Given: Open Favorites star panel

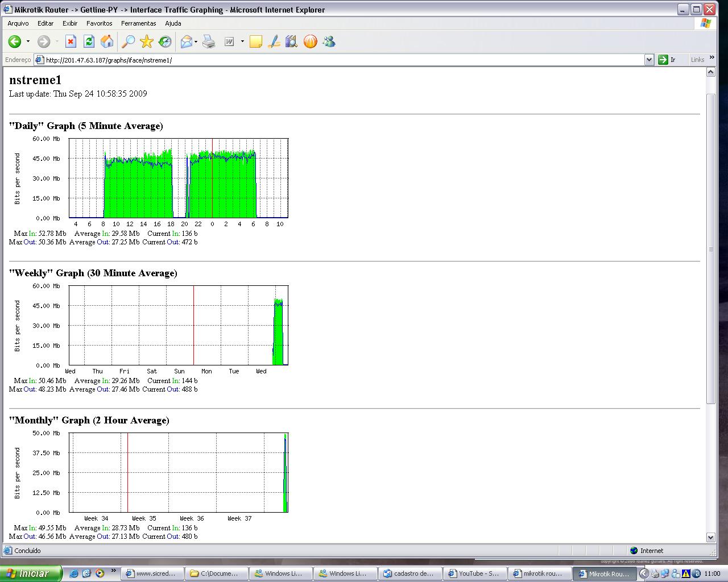Looking at the screenshot, I should point(147,41).
